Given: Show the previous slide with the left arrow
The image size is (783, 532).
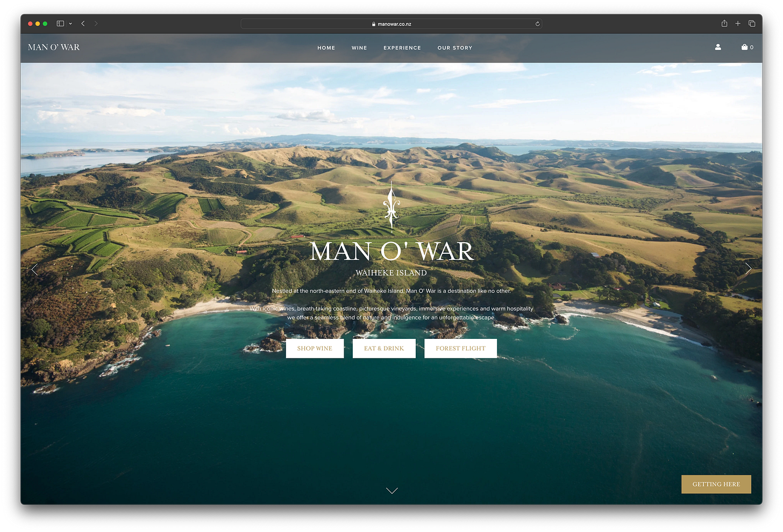Looking at the screenshot, I should point(35,269).
